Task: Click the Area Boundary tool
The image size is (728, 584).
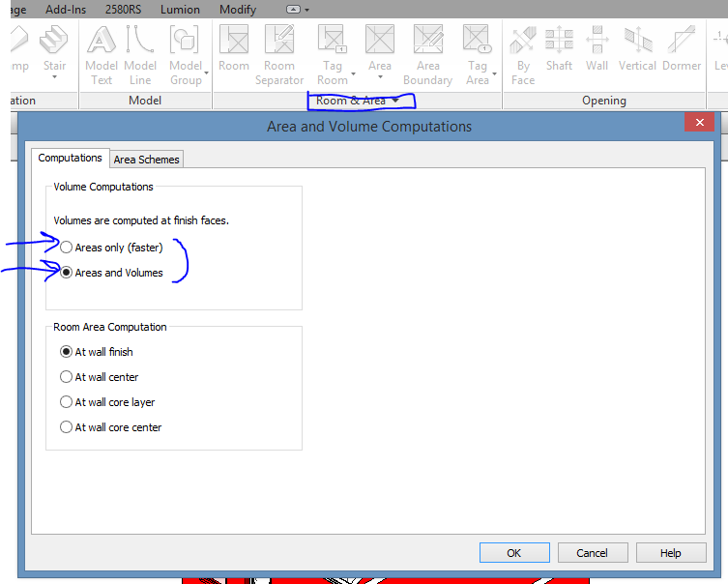Action: point(427,41)
